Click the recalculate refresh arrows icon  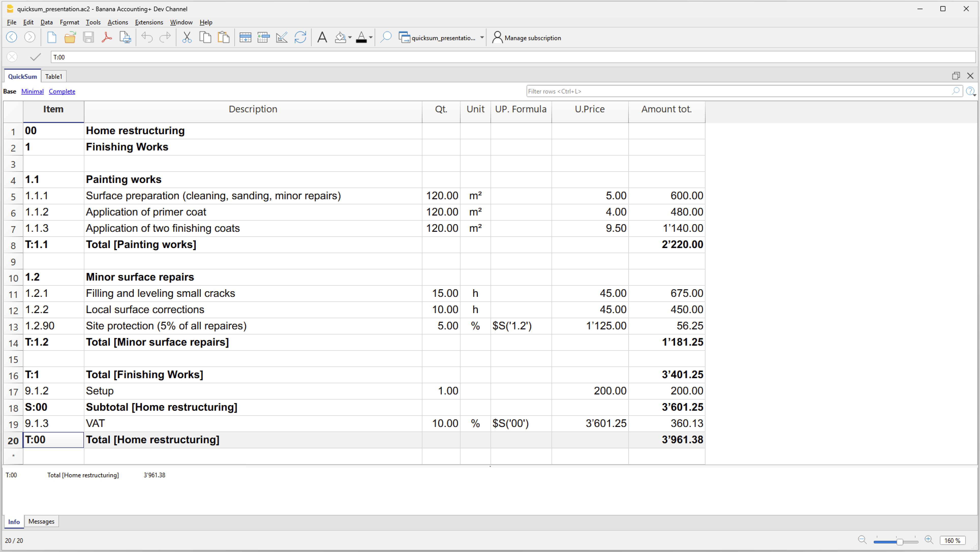pos(301,37)
